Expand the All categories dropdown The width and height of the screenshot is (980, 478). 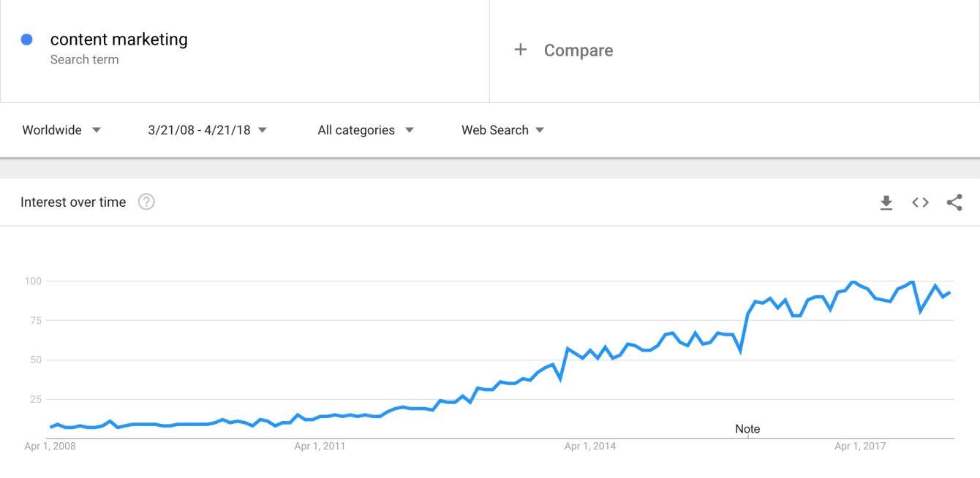pos(366,130)
